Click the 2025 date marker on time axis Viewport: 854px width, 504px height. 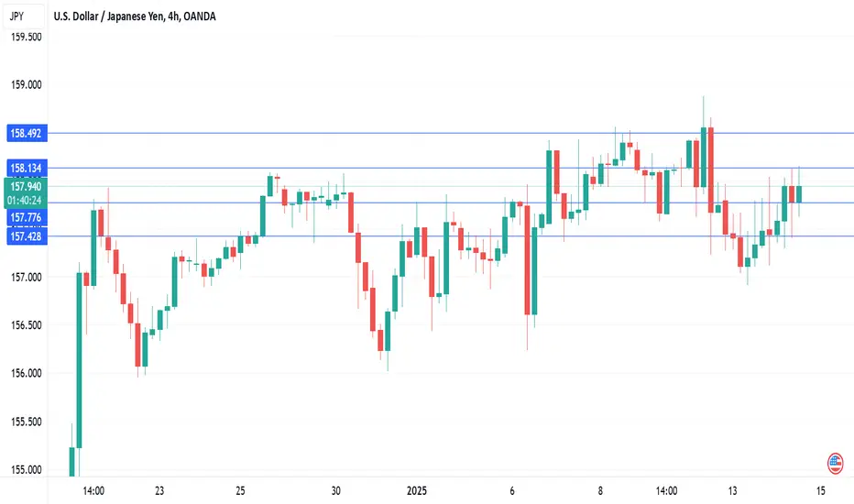click(417, 491)
